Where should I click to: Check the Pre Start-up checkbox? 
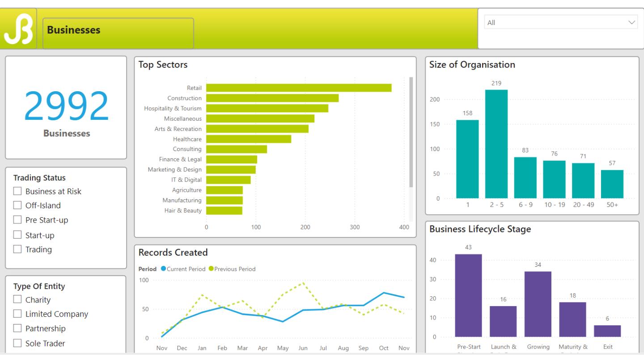[17, 220]
